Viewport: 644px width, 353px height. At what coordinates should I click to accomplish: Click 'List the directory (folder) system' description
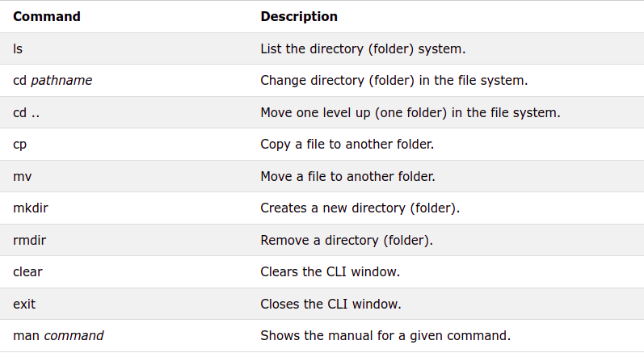tap(363, 48)
